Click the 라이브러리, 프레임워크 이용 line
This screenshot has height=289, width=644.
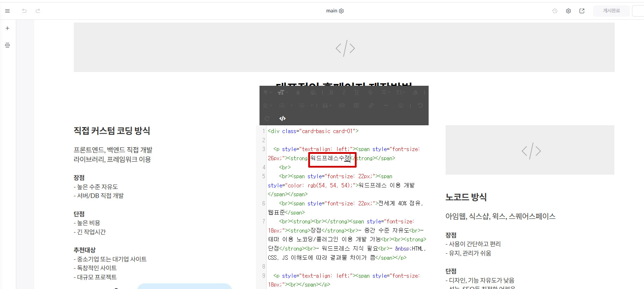coord(112,159)
